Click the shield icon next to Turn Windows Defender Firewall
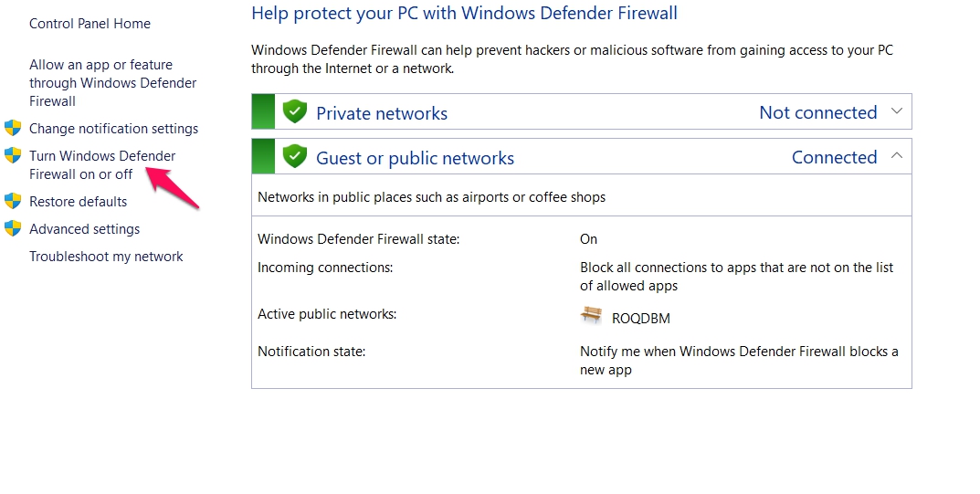980x494 pixels. [13, 155]
